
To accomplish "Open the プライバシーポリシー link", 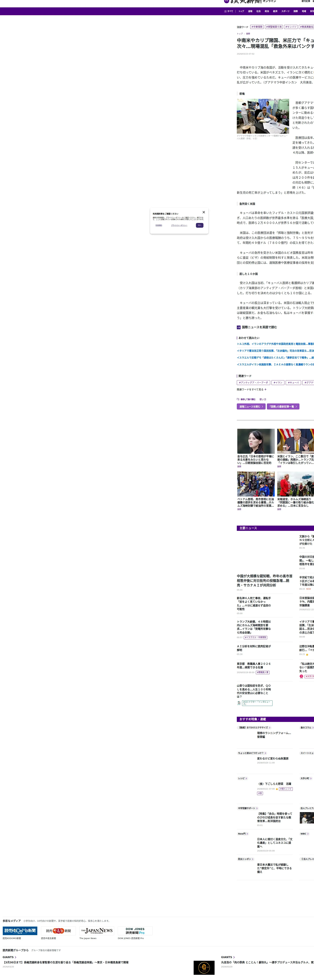I will pos(179,225).
